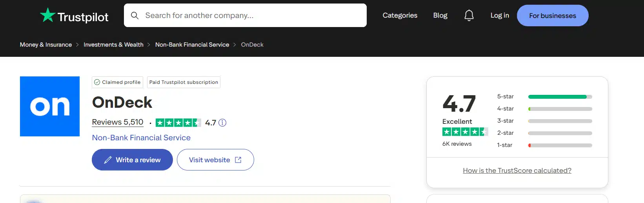Filter reviews by 1-star

click(x=544, y=145)
